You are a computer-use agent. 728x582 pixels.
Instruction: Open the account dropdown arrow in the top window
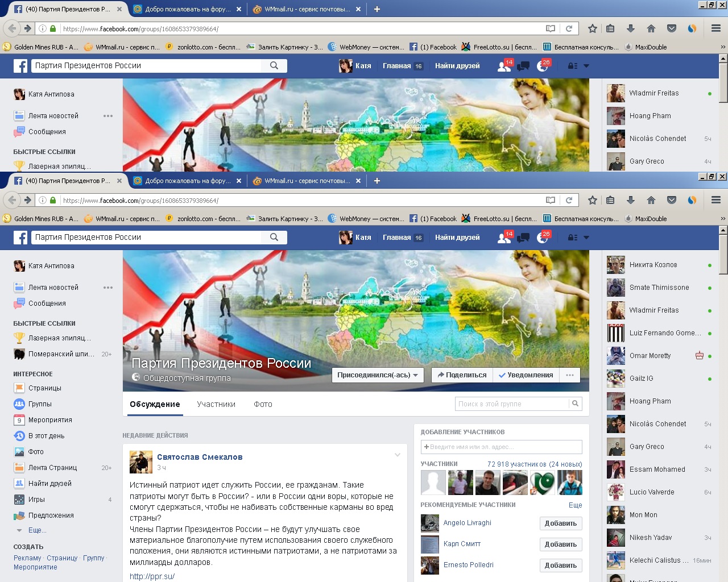tap(586, 66)
